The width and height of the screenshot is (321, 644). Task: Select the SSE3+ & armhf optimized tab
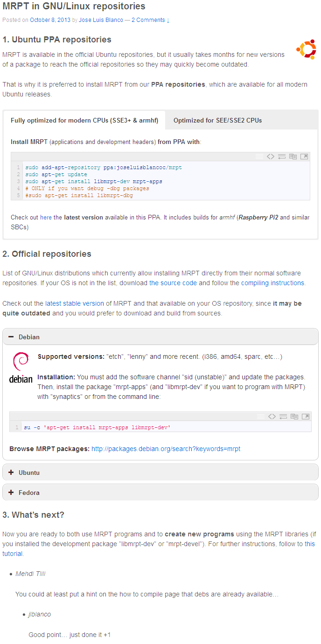(84, 120)
